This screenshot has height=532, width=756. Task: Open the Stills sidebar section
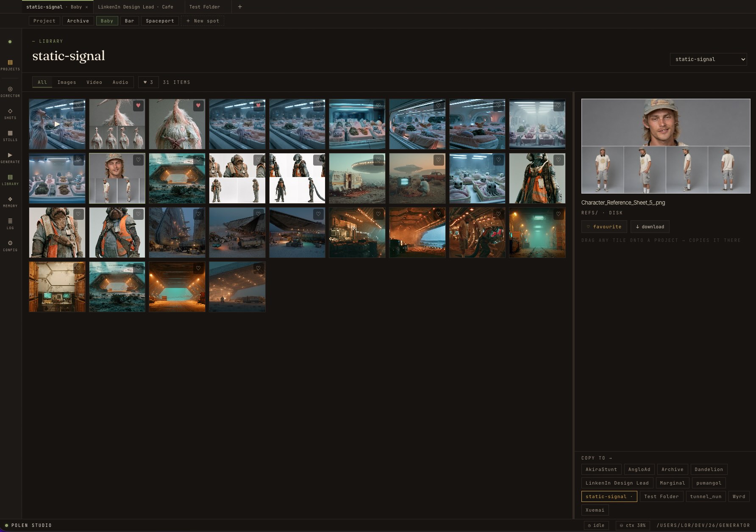pyautogui.click(x=10, y=136)
